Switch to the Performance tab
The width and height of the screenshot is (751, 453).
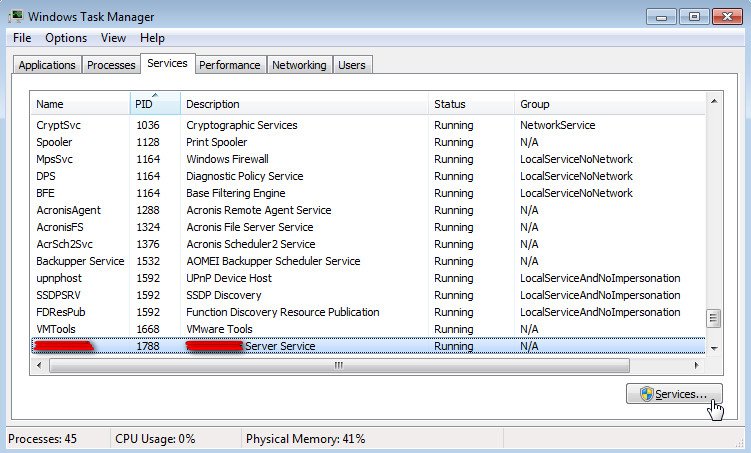(229, 65)
